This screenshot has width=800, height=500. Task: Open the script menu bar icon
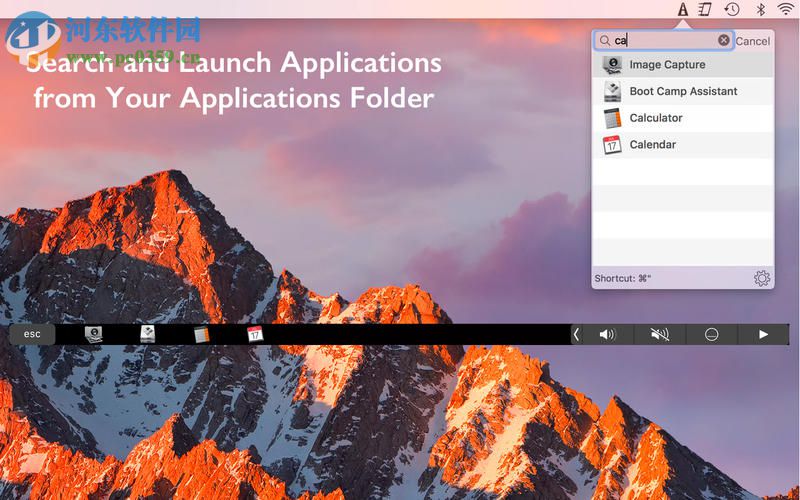[705, 9]
